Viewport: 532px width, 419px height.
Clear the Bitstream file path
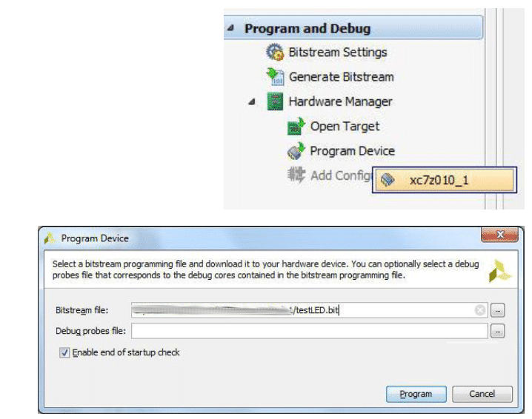click(480, 310)
